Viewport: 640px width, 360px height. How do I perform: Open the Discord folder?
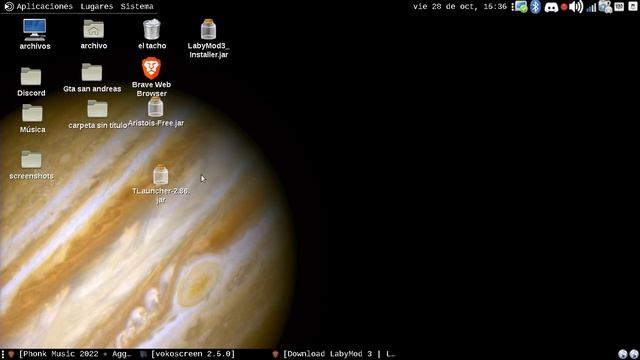[31, 76]
